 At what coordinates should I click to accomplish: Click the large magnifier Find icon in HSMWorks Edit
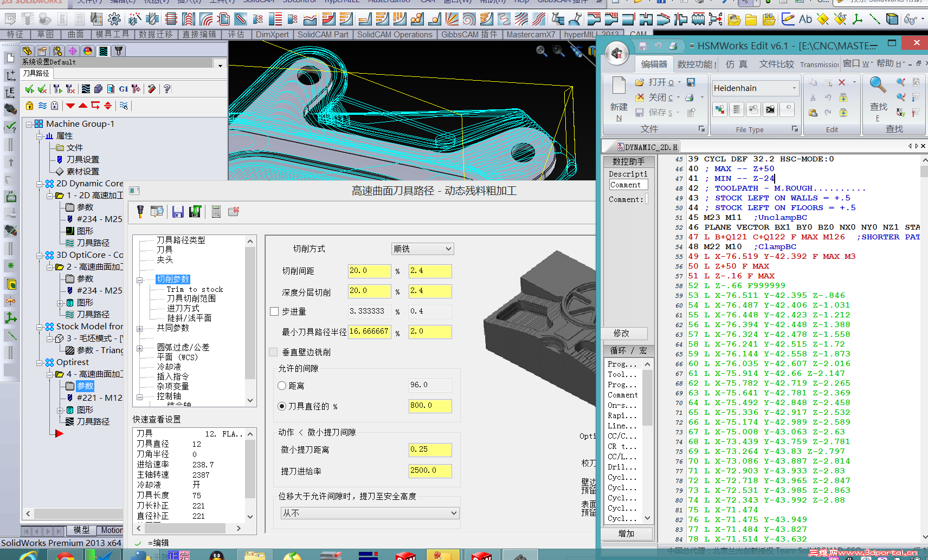pos(878,86)
